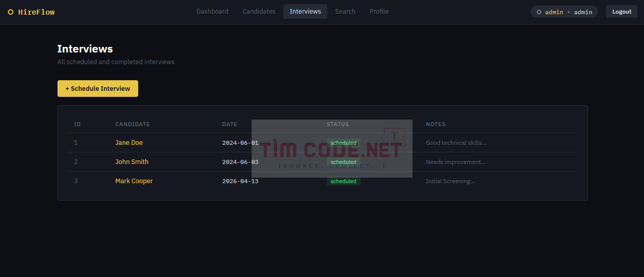Click the + Schedule Interview button

[x=98, y=88]
